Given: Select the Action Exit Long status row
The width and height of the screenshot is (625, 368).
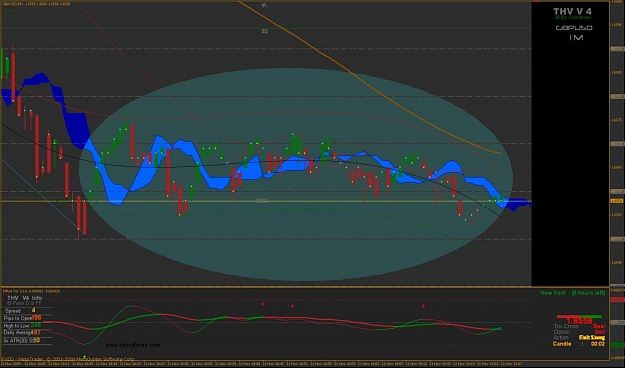Looking at the screenshot, I should (579, 337).
